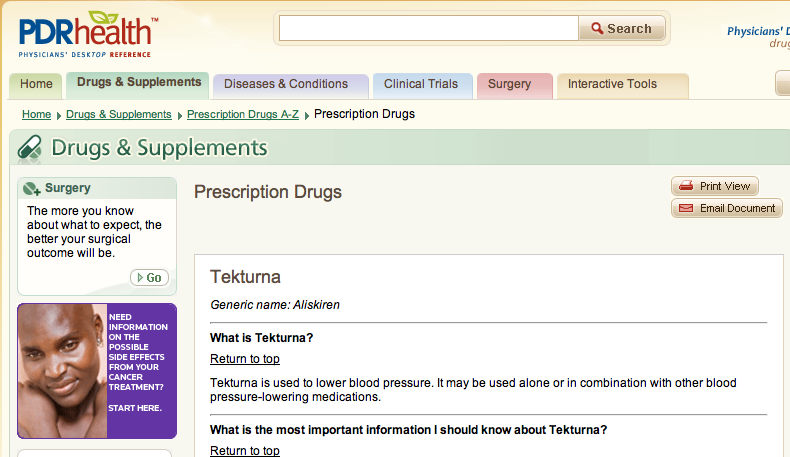Open the cancer treatment side effects ad
790x457 pixels.
[x=97, y=371]
